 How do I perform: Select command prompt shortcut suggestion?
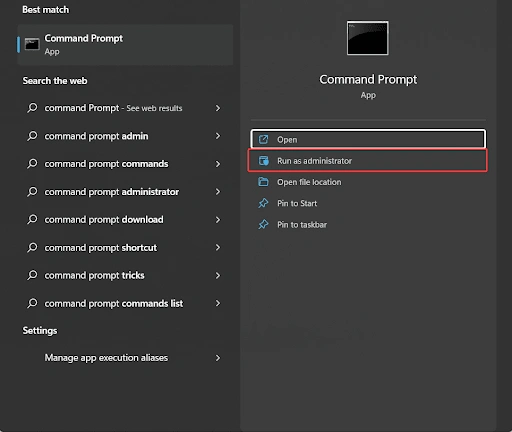tap(125, 248)
